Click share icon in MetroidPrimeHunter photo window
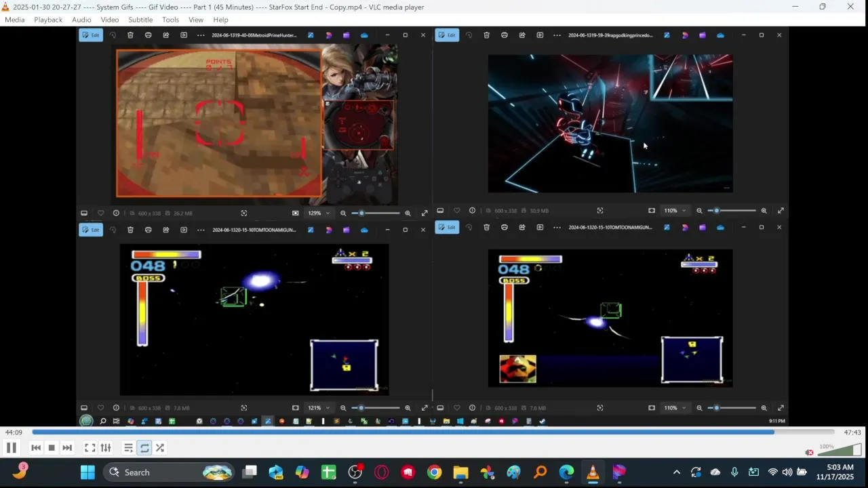The height and width of the screenshot is (488, 868). click(166, 35)
